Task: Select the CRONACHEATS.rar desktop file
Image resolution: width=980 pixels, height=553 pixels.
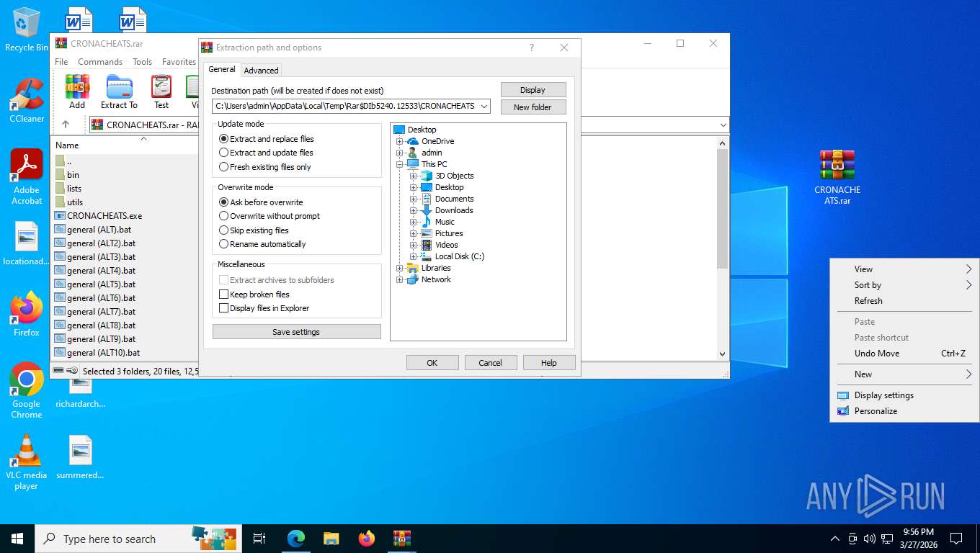Action: point(837,177)
